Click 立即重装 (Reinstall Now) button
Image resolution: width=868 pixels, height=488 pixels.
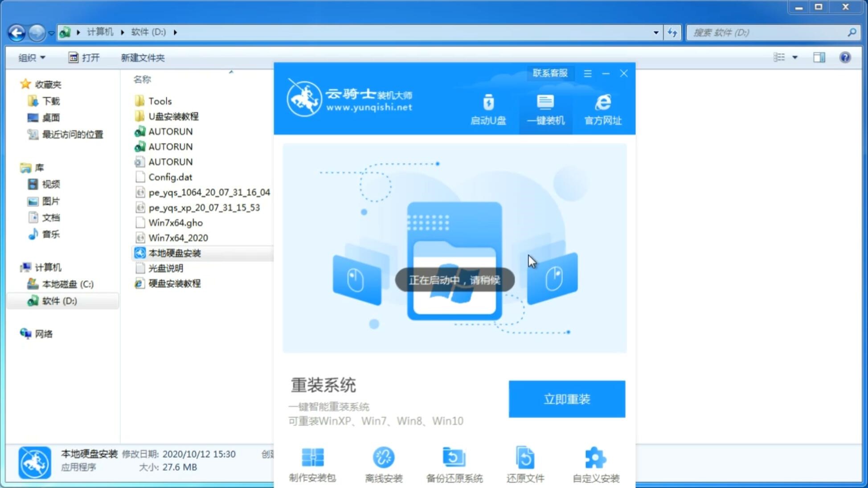pos(567,398)
